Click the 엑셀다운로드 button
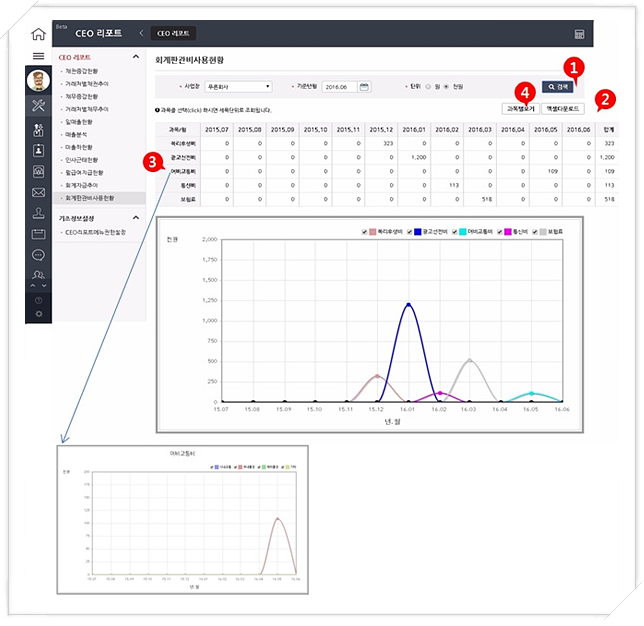Screen dimensions: 644x626 pos(563,107)
